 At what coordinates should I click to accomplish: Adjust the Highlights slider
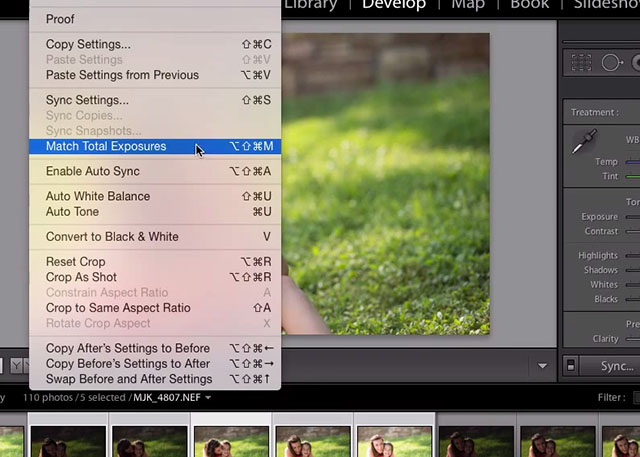point(632,256)
